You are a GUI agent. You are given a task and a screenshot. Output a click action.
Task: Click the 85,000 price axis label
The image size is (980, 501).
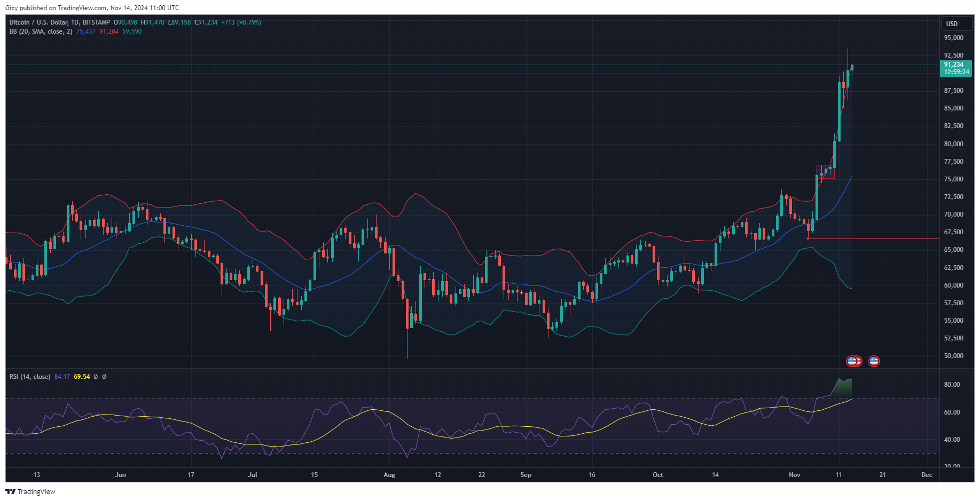click(954, 108)
